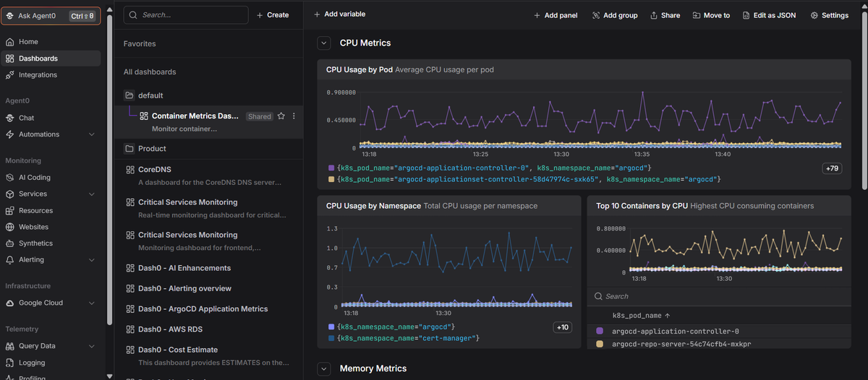Click the Logging icon
The width and height of the screenshot is (868, 380).
click(x=10, y=363)
